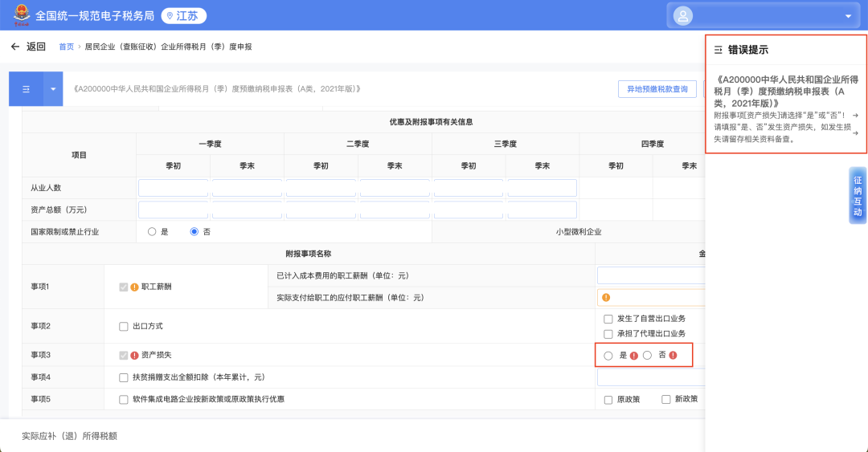Click the list icon beside 错误提示 title
The width and height of the screenshot is (868, 452).
click(x=718, y=50)
